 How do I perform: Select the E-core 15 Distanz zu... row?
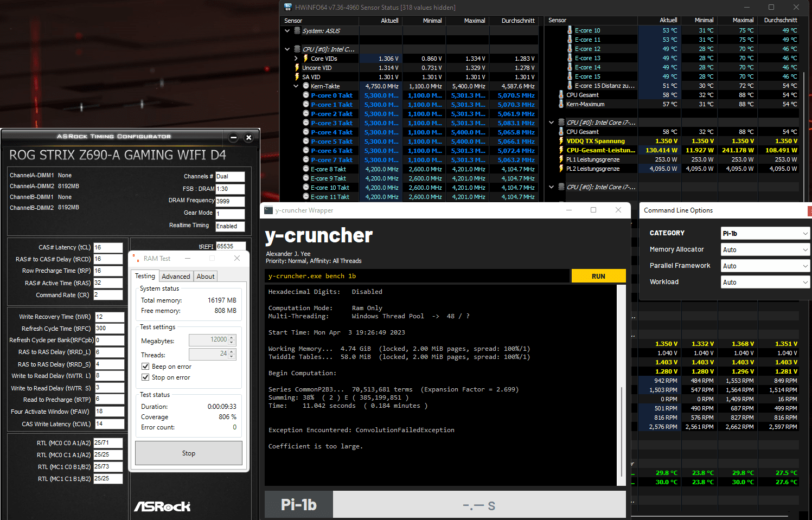tap(674, 86)
